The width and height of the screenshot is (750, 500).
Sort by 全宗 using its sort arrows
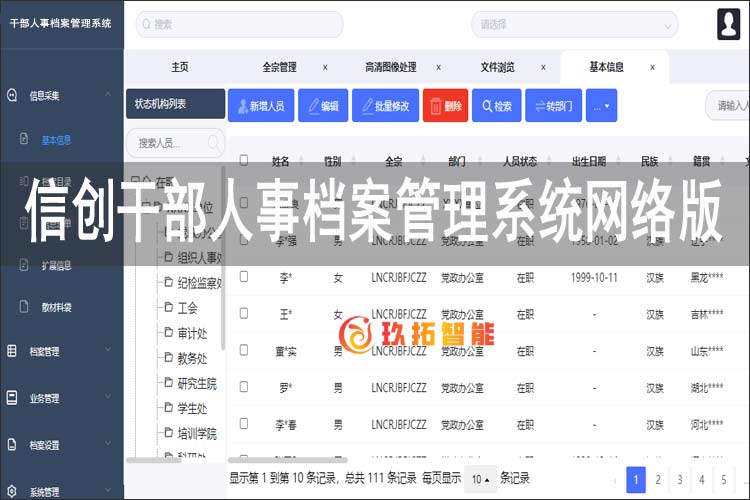tap(423, 161)
